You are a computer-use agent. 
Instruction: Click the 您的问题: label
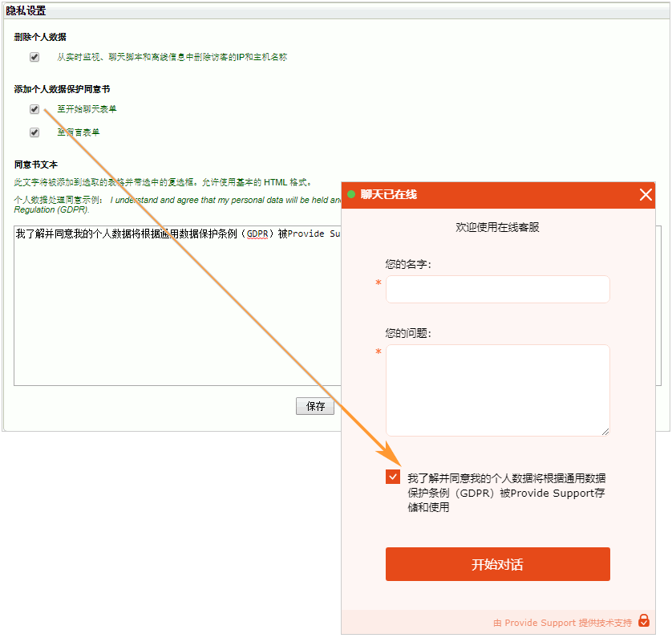click(x=408, y=333)
